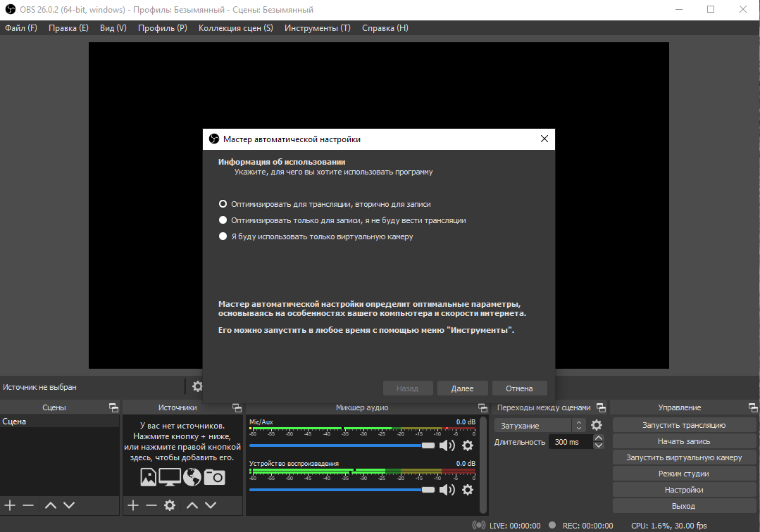The image size is (760, 532).
Task: Move scene down arrow
Action: [x=69, y=505]
